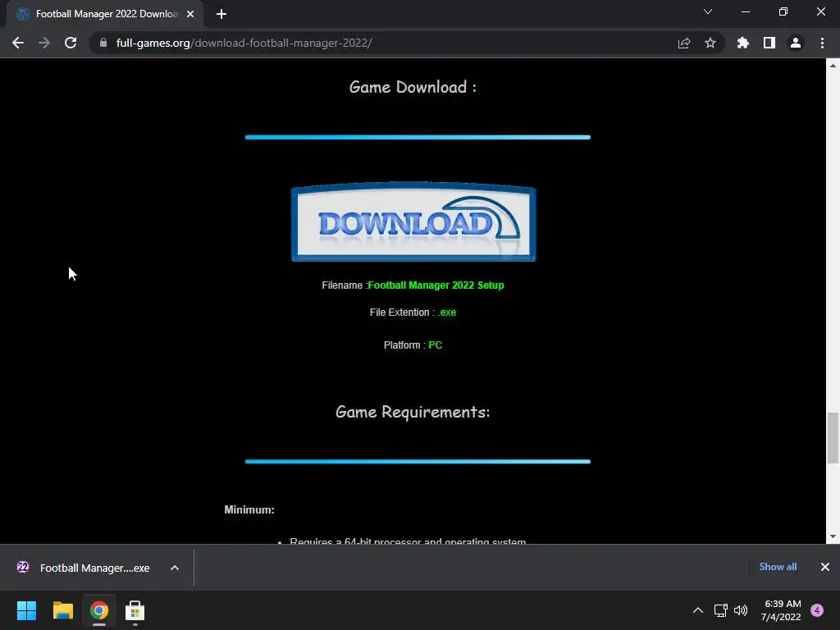This screenshot has width=840, height=630.
Task: Open the Chrome profile menu
Action: click(796, 43)
